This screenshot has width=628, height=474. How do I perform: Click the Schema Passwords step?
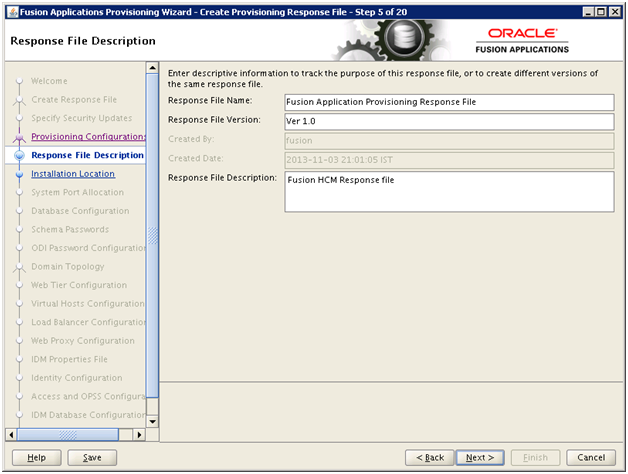click(70, 229)
